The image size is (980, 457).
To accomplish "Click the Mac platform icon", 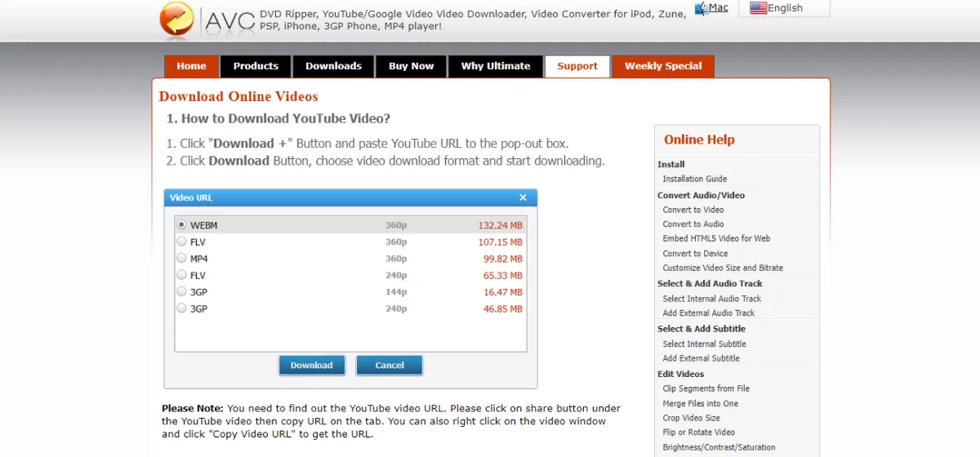I will coord(702,8).
